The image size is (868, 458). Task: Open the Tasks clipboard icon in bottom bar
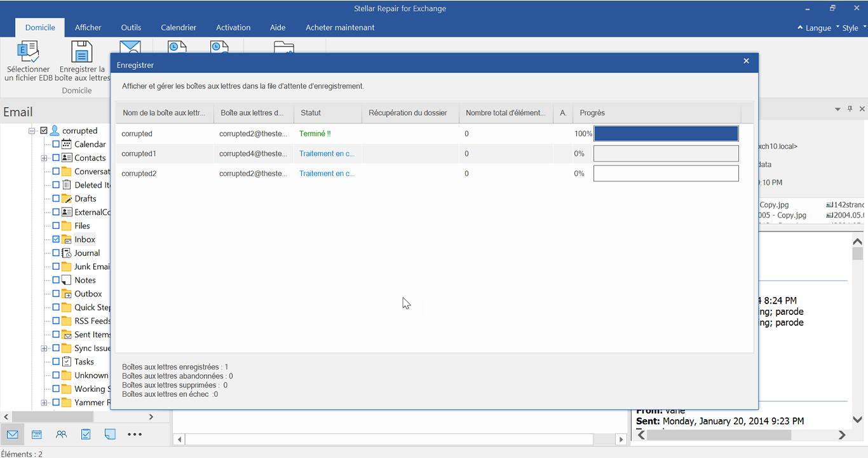click(x=86, y=434)
